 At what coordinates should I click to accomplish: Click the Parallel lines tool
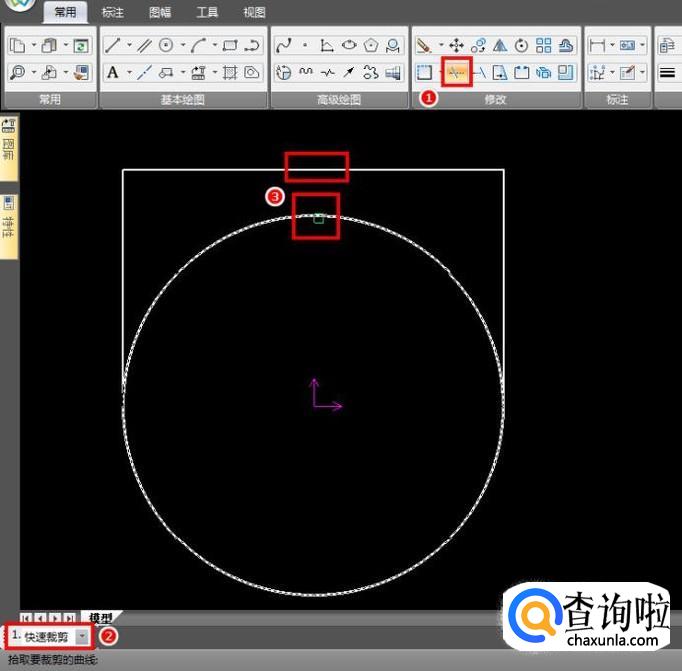point(144,45)
